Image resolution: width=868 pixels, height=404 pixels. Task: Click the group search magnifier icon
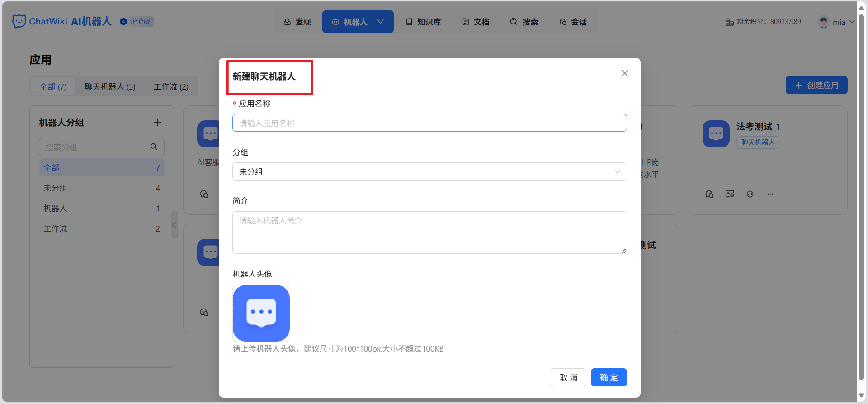coord(154,147)
